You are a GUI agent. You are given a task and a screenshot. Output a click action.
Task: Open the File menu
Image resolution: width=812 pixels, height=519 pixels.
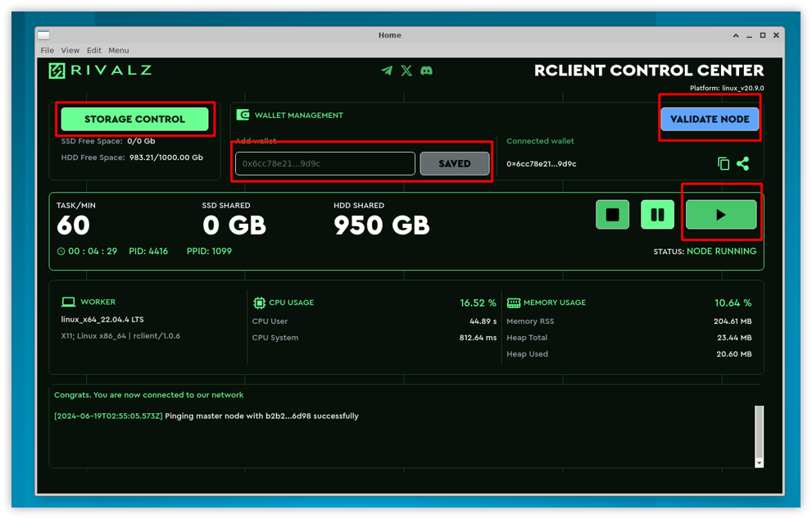point(48,50)
